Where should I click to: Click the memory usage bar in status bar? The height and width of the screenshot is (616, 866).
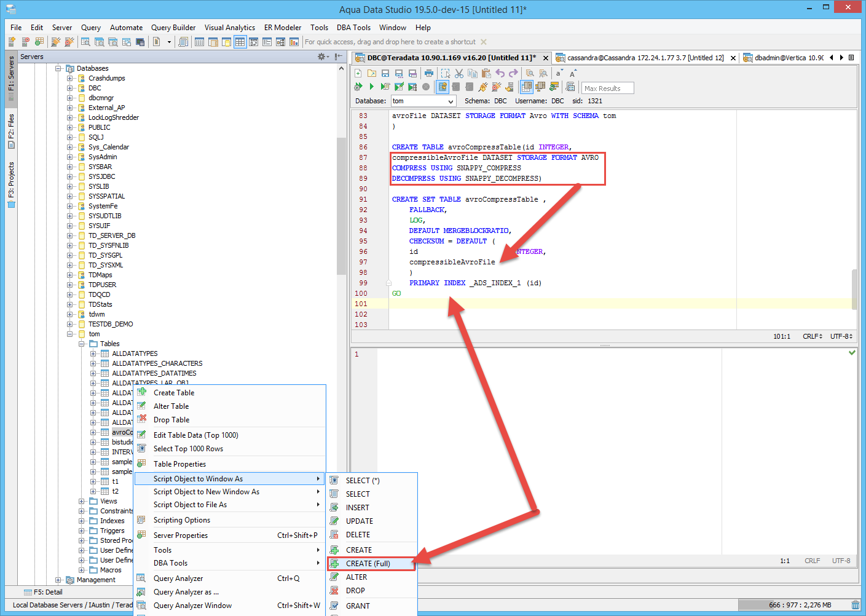tap(793, 605)
